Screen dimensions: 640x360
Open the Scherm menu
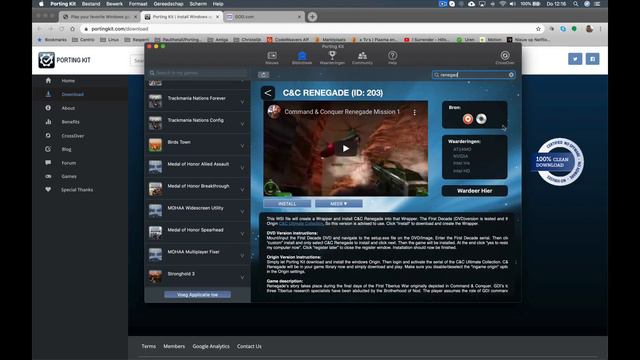pos(198,4)
